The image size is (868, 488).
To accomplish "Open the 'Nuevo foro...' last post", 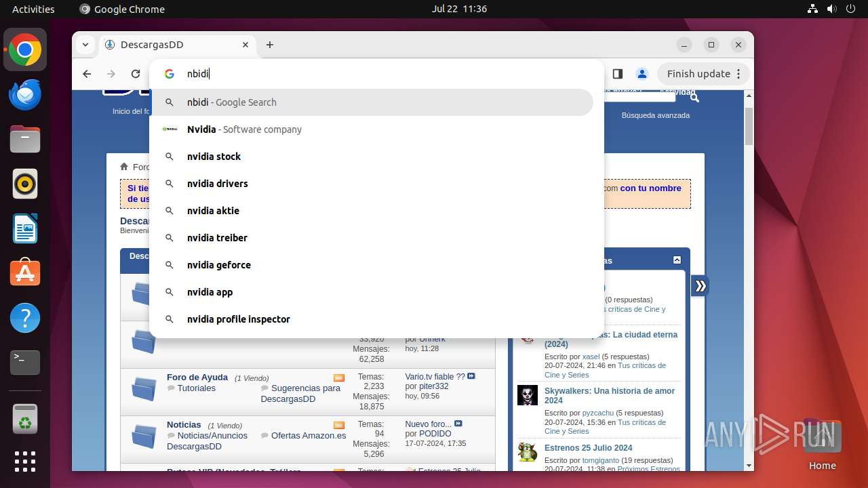I will point(429,424).
